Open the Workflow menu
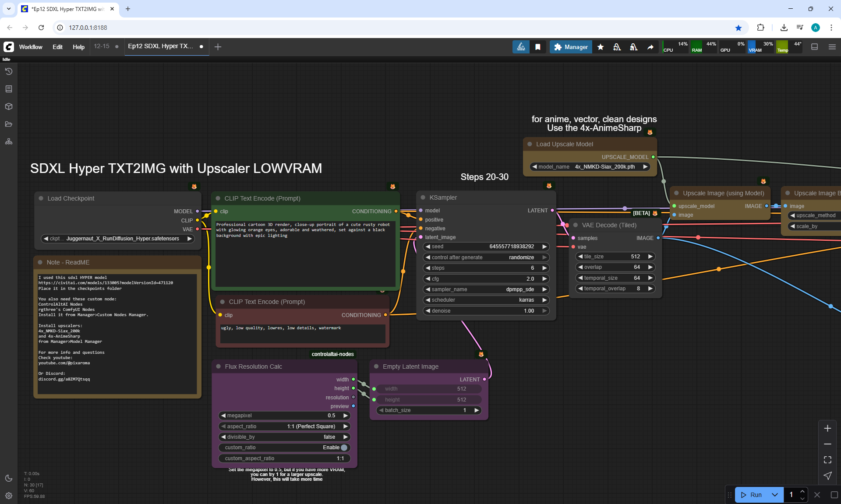This screenshot has width=841, height=504. pos(31,47)
